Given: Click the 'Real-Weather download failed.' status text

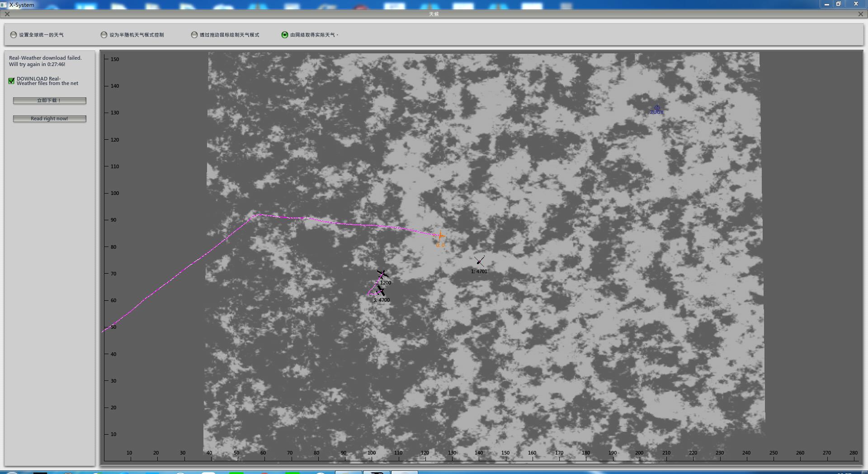Looking at the screenshot, I should [45, 58].
